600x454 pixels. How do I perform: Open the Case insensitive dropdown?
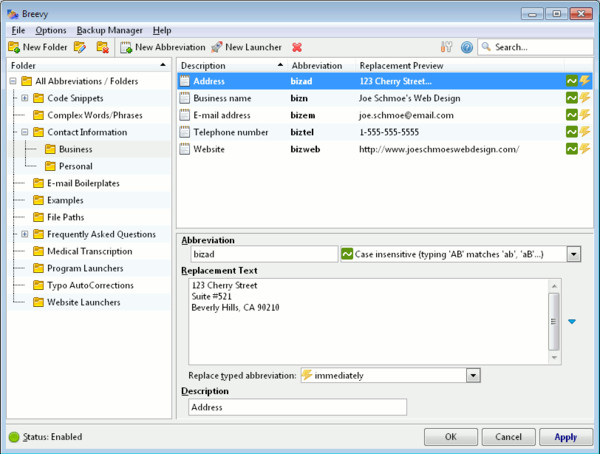573,255
